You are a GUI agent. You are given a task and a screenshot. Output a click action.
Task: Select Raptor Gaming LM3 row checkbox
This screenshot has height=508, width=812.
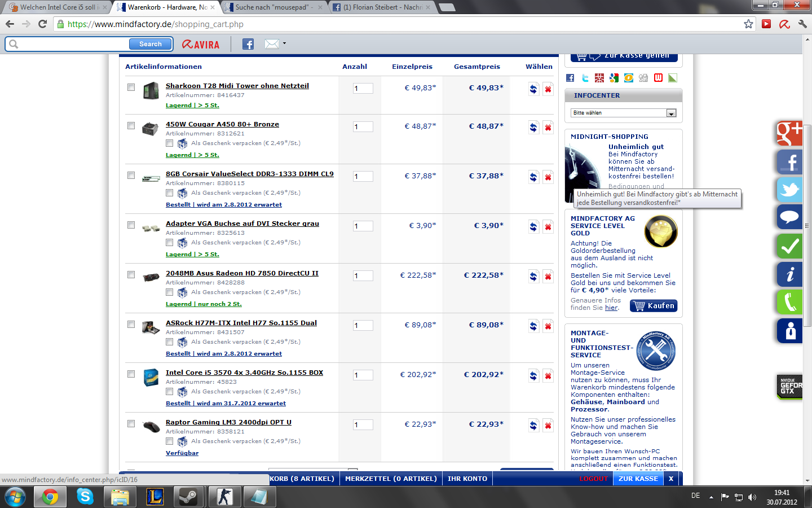(x=131, y=424)
